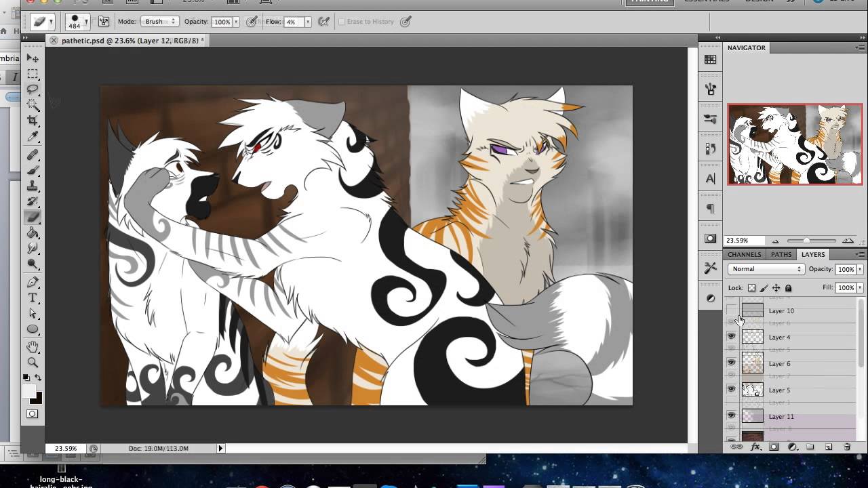This screenshot has width=868, height=488.
Task: Select the Hand tool
Action: click(x=33, y=347)
